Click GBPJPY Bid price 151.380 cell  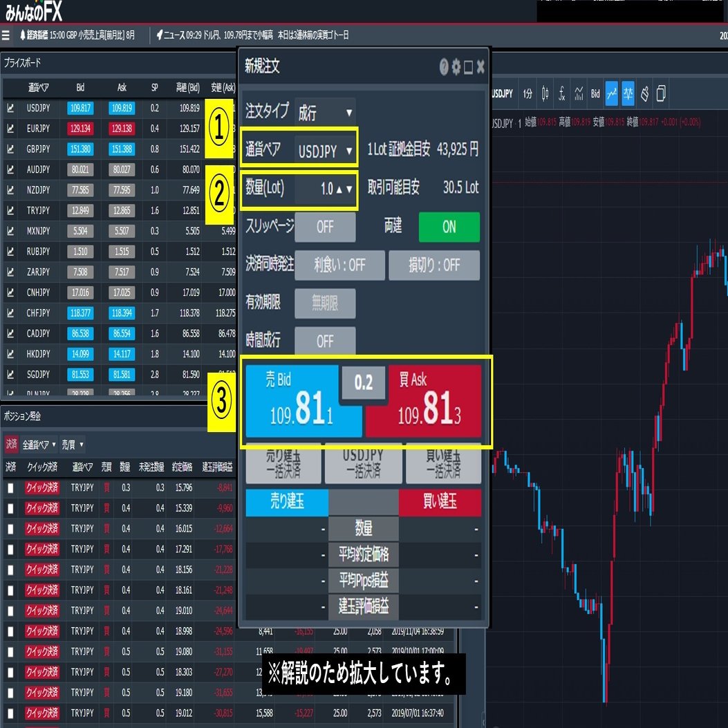point(80,149)
